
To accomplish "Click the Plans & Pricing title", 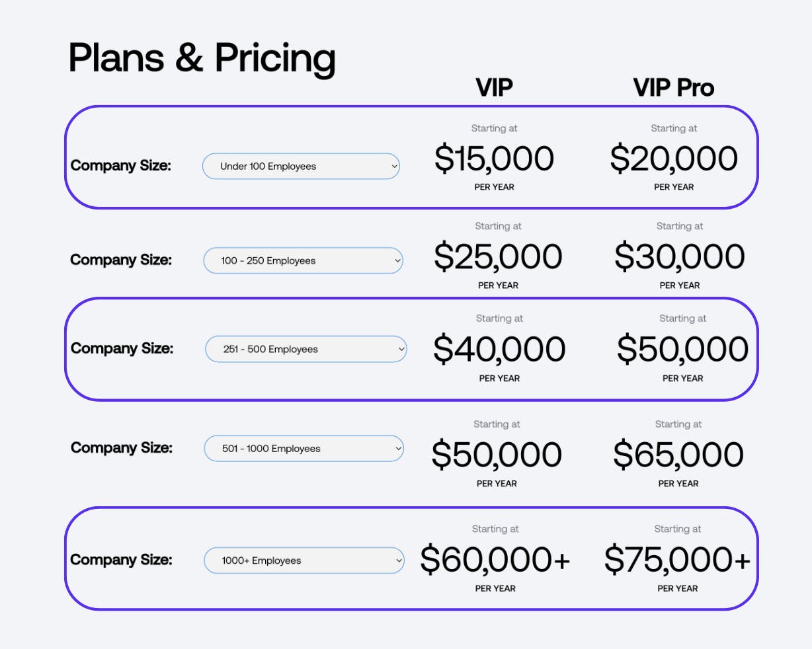I will click(202, 57).
